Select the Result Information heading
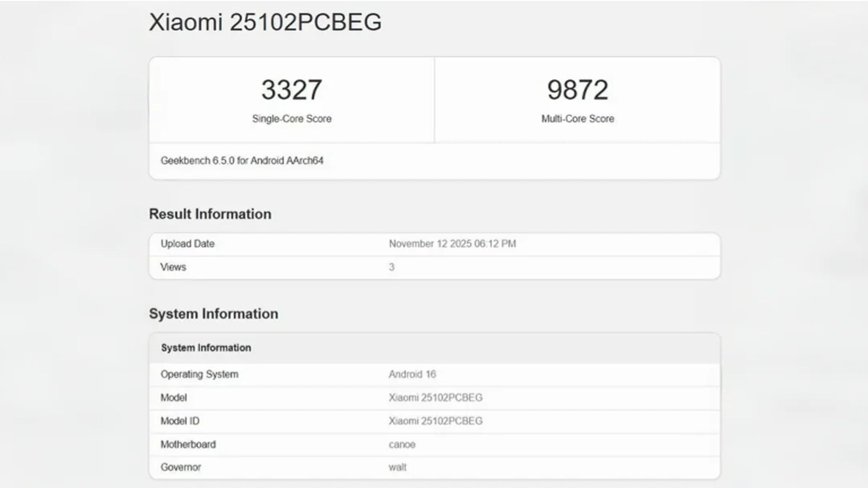 210,213
